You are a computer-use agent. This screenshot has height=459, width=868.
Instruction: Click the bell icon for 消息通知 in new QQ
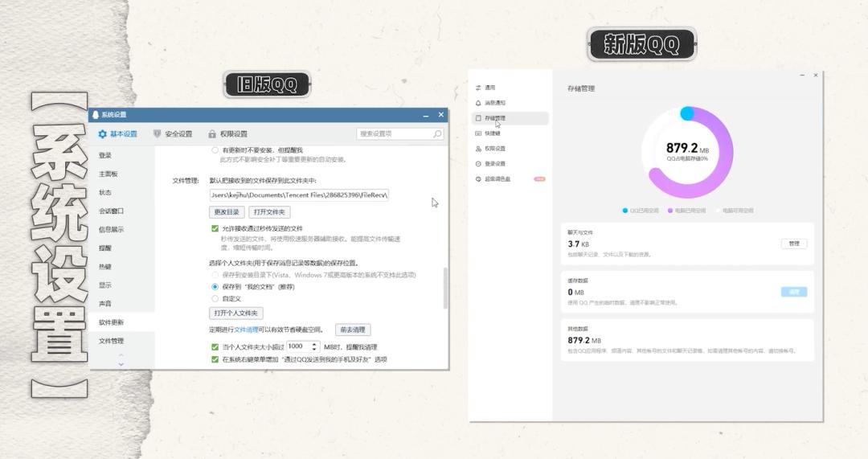click(x=478, y=103)
